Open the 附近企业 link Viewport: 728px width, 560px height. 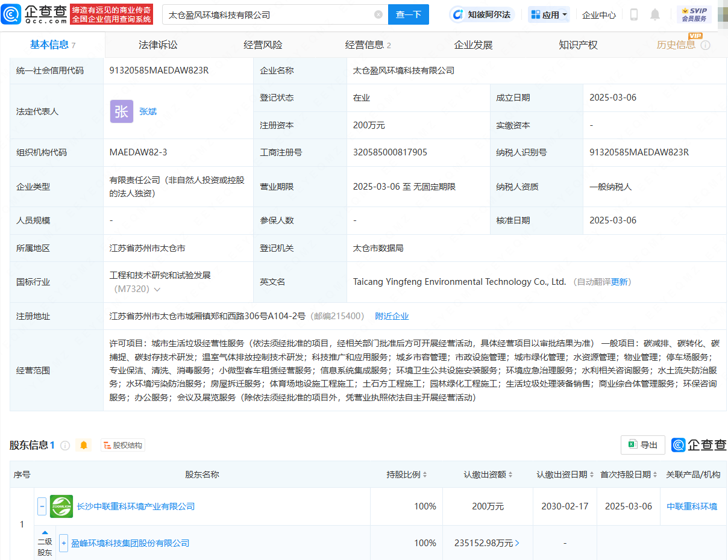tap(392, 316)
